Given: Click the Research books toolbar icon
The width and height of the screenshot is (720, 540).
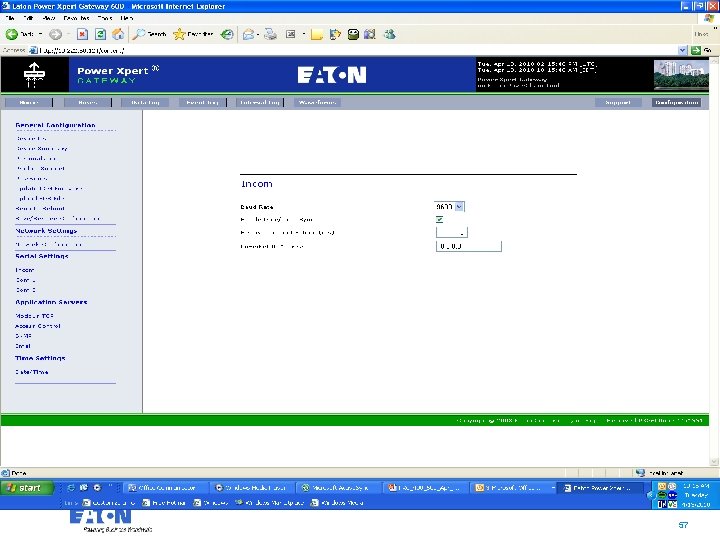Looking at the screenshot, I should pyautogui.click(x=370, y=34).
